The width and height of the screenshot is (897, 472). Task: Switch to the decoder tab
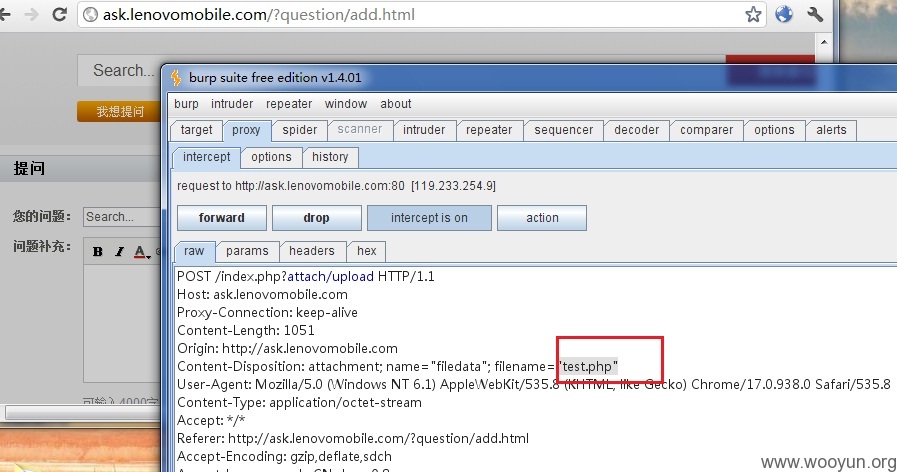[x=636, y=130]
